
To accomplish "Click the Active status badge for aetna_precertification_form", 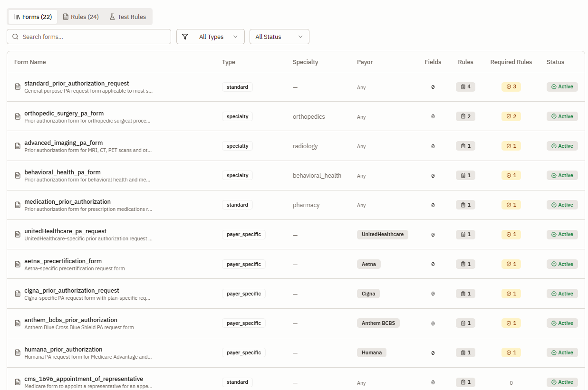I will coord(562,264).
